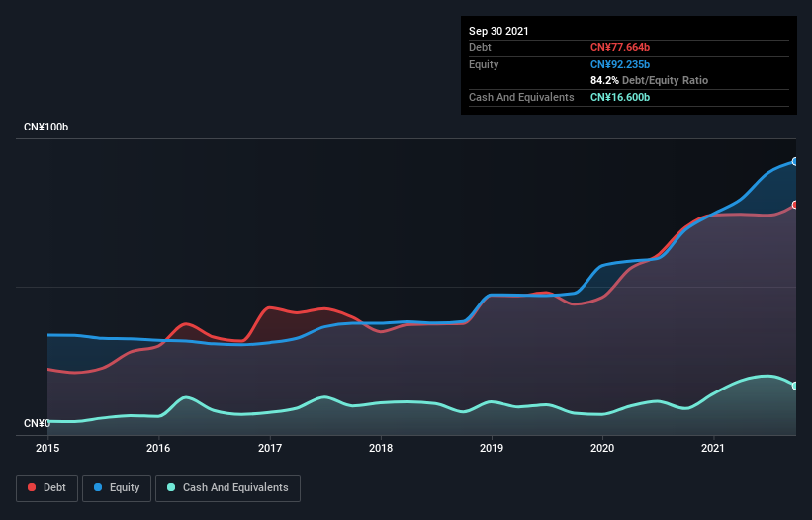Click the 2016 x-axis label
Image resolution: width=812 pixels, height=520 pixels.
click(158, 448)
